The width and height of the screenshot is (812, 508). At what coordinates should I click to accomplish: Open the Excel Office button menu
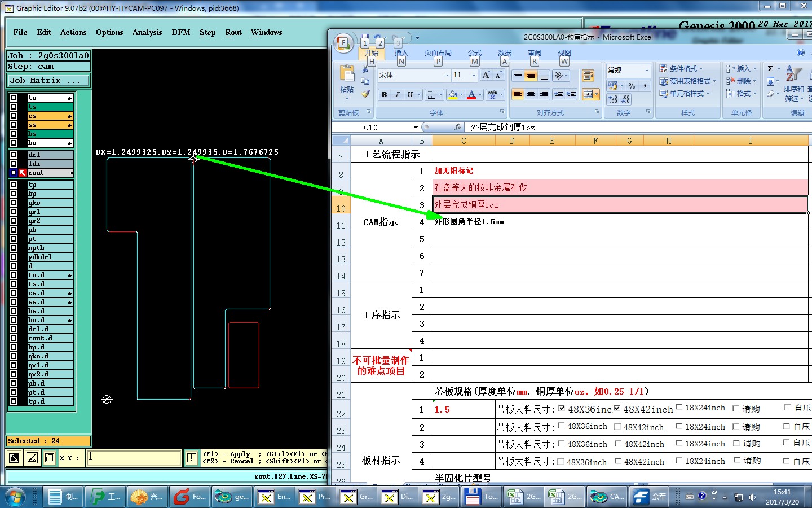(x=343, y=43)
